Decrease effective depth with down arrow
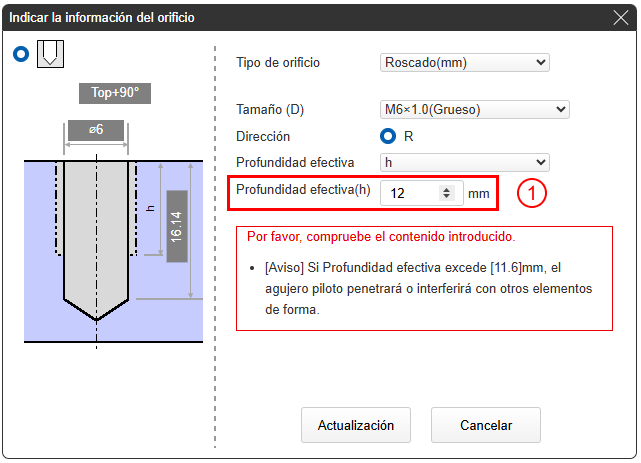This screenshot has height=463, width=641. coord(446,197)
